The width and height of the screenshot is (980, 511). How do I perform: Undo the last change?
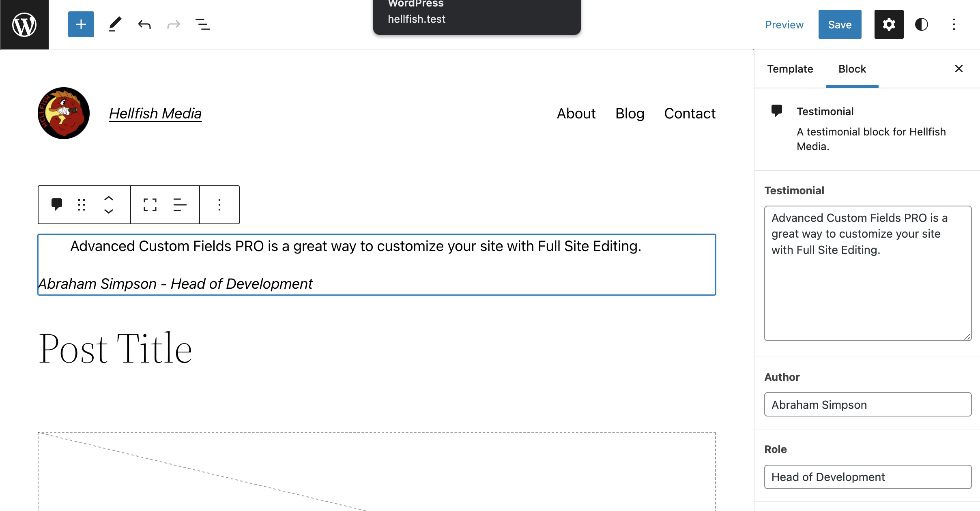[x=144, y=24]
